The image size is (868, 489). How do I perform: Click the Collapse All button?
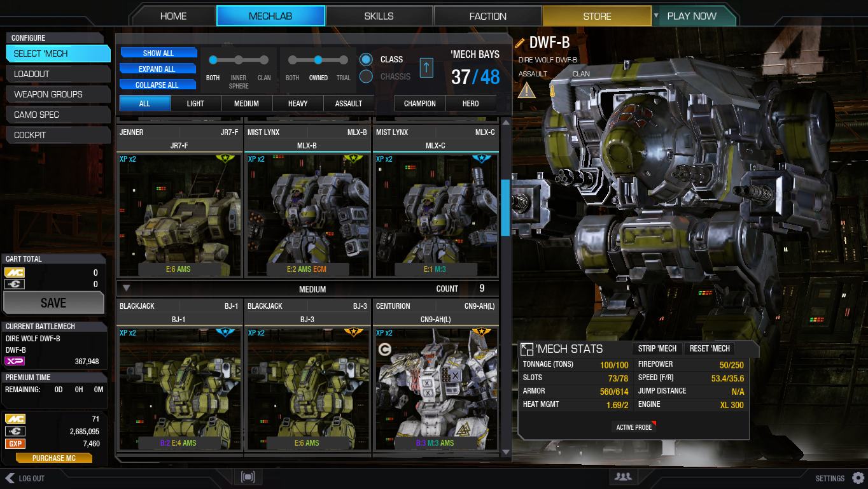pos(158,85)
